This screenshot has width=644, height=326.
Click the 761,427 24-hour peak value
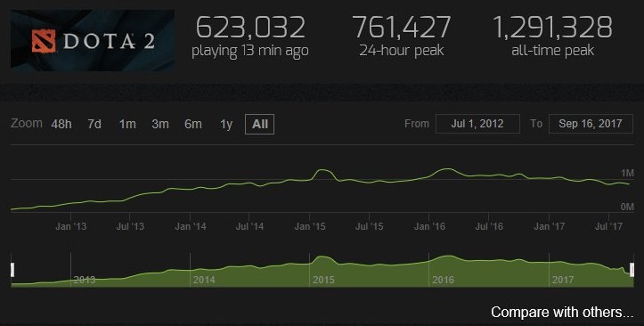[401, 28]
